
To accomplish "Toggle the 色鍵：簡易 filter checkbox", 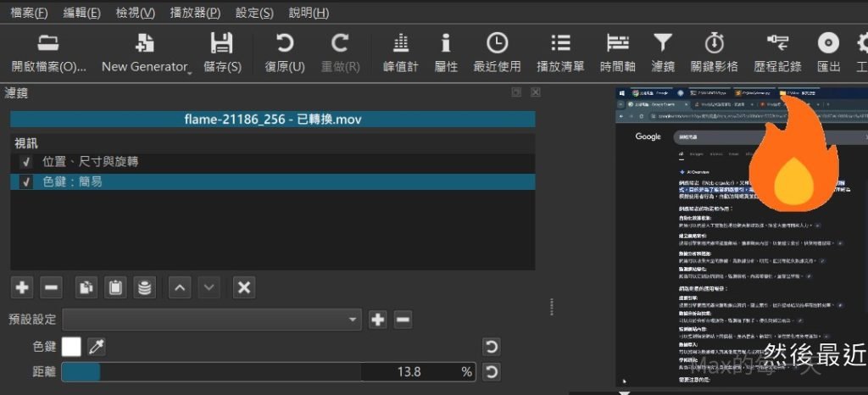I will [27, 181].
